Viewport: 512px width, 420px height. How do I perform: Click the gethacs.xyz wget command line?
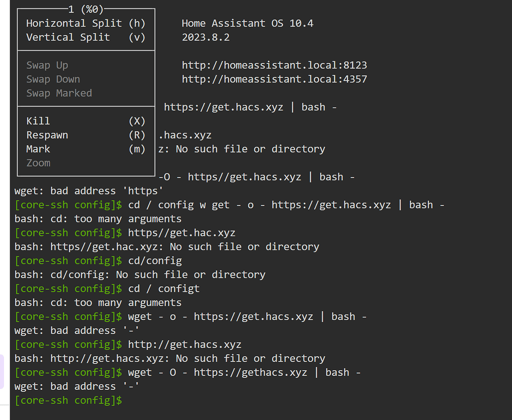(x=244, y=372)
